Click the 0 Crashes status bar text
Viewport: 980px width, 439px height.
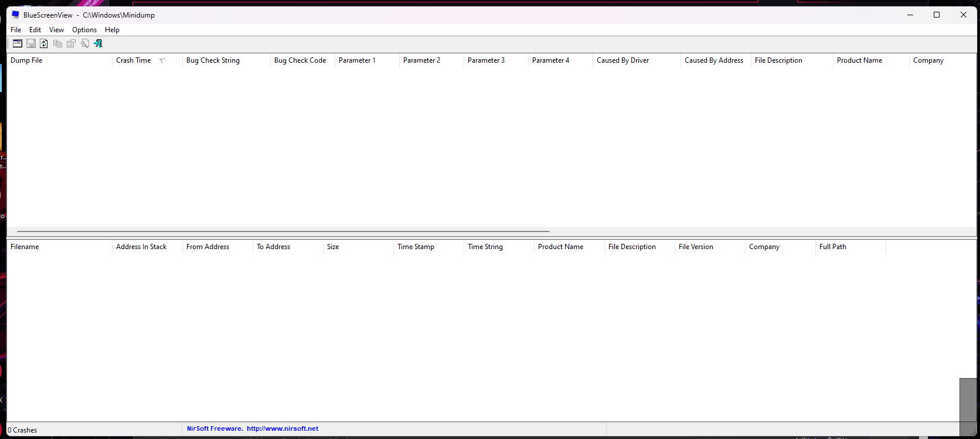pyautogui.click(x=22, y=430)
